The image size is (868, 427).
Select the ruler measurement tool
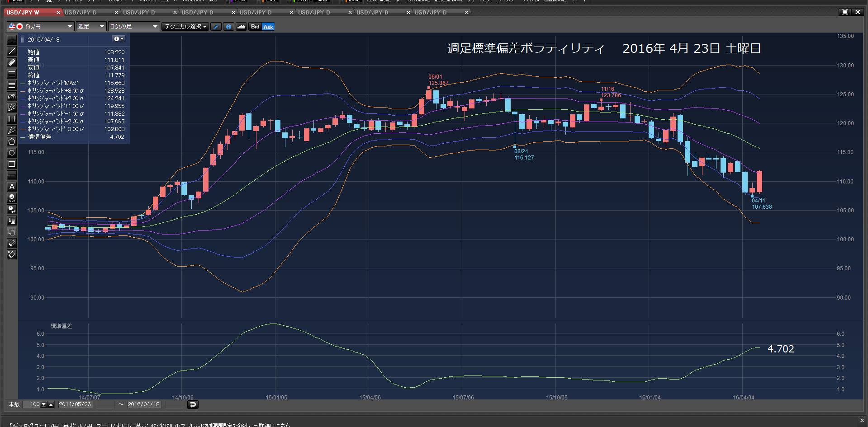pos(12,62)
